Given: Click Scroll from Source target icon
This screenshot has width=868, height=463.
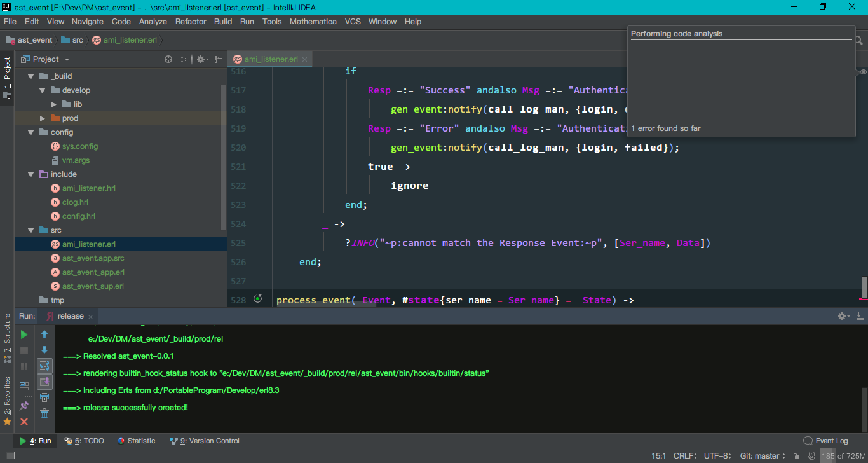Looking at the screenshot, I should [x=168, y=59].
